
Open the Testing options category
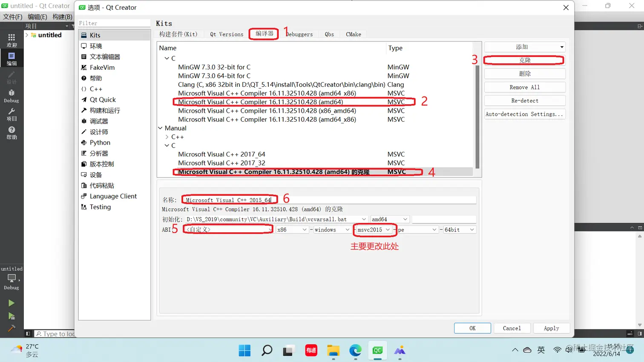[115, 207]
